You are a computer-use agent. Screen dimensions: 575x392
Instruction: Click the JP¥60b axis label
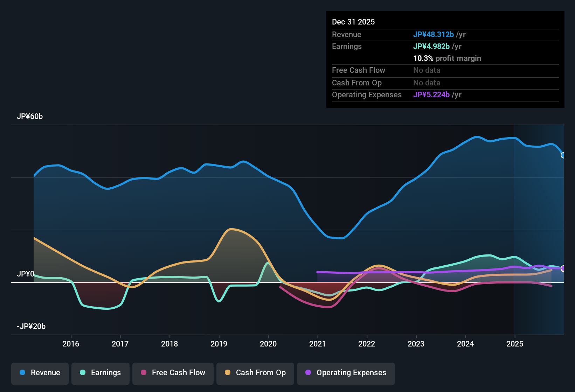(x=30, y=117)
